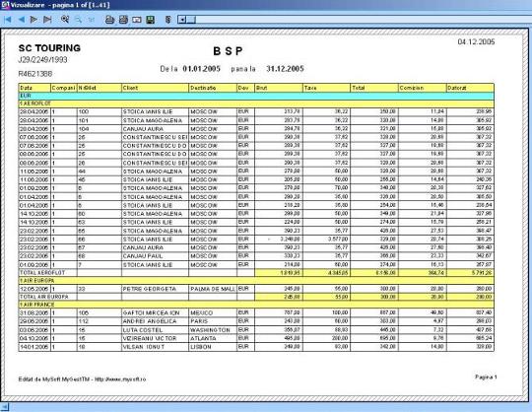This screenshot has height=412, width=532.
Task: Save the report with the floppy disk icon
Action: (151, 20)
